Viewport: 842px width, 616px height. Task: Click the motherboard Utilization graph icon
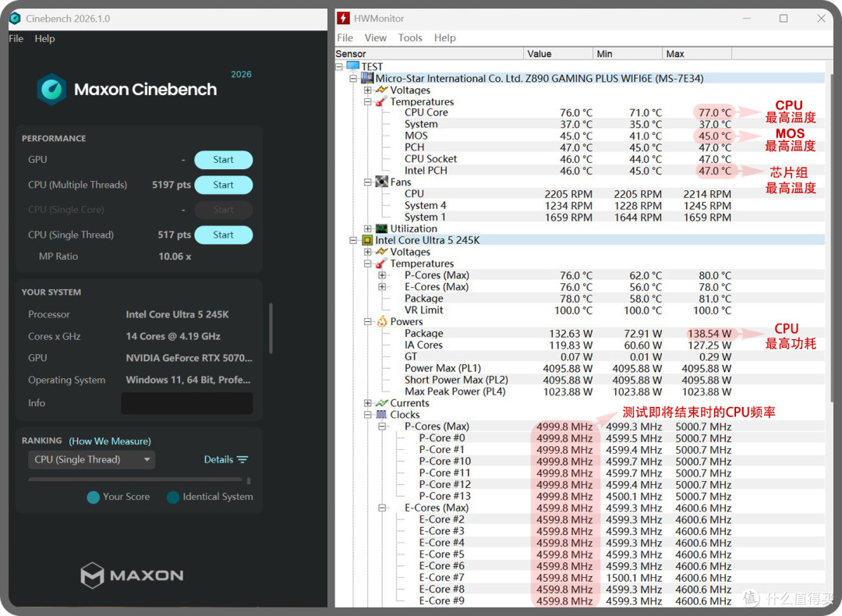point(382,228)
